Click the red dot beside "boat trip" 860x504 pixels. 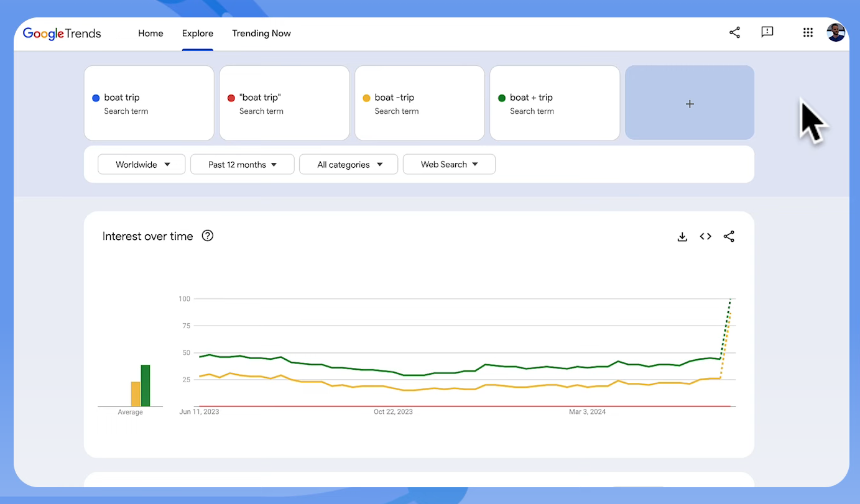coord(231,98)
